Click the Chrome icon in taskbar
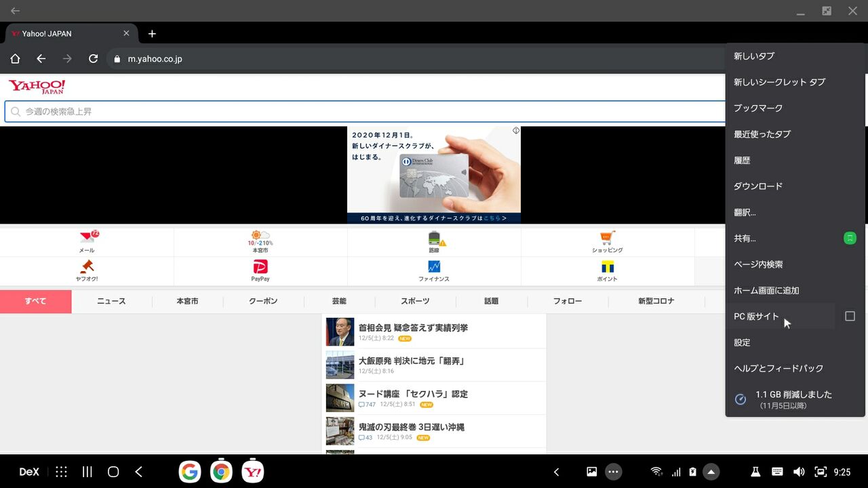 (221, 472)
